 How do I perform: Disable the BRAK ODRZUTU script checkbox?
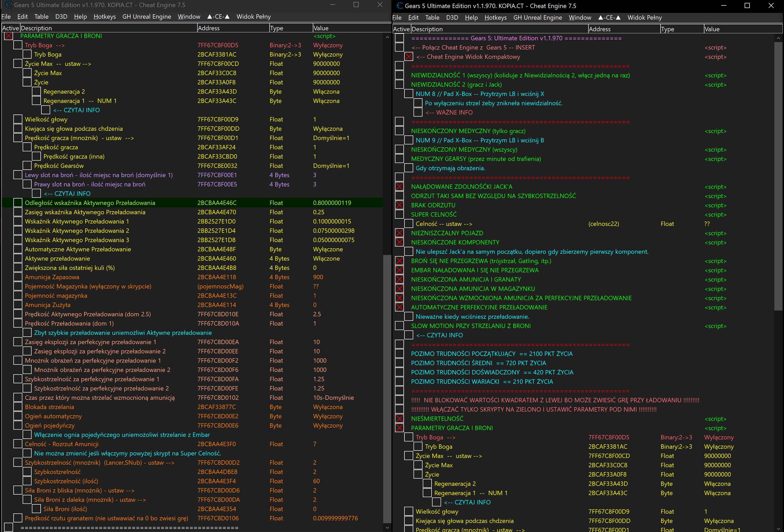coord(400,205)
